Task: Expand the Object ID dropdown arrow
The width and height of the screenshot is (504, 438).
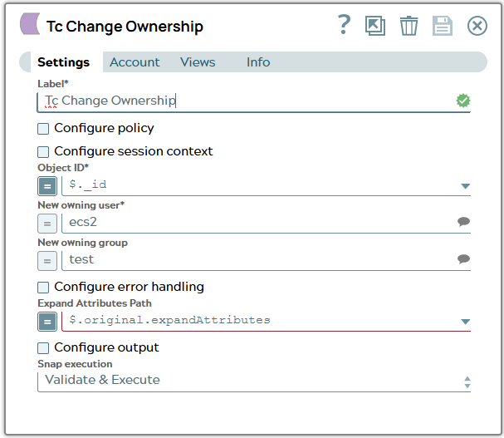Action: click(x=466, y=186)
